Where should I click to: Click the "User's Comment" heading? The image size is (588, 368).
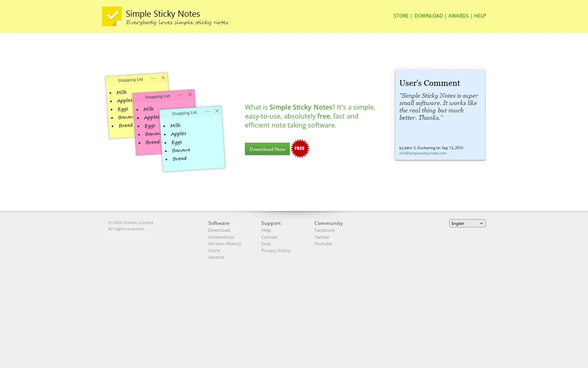click(x=430, y=83)
